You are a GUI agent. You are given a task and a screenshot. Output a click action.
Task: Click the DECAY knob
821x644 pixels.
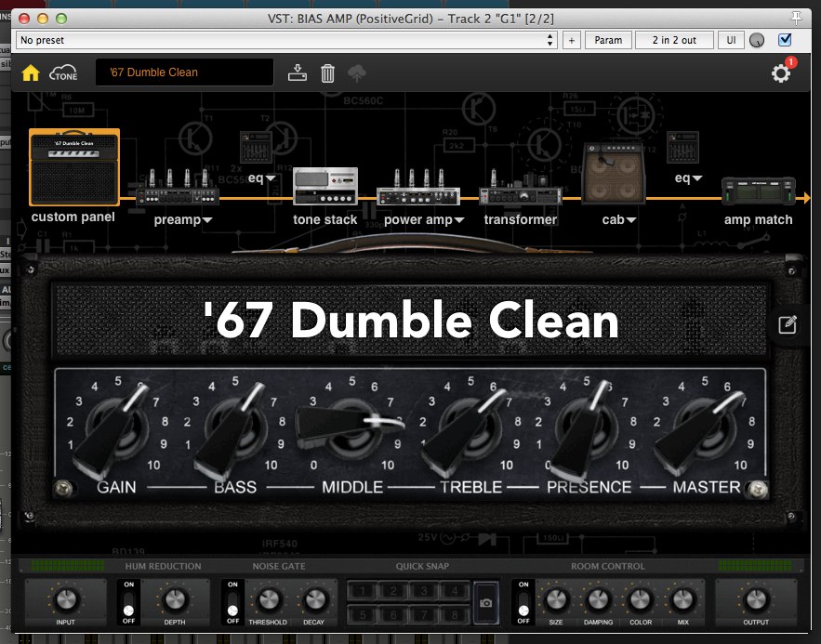[314, 599]
